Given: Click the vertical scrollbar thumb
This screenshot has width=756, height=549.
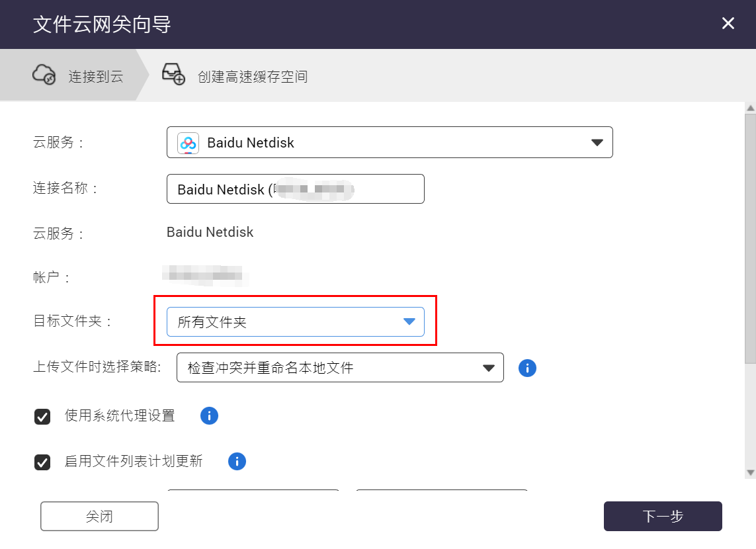Looking at the screenshot, I should [x=750, y=239].
